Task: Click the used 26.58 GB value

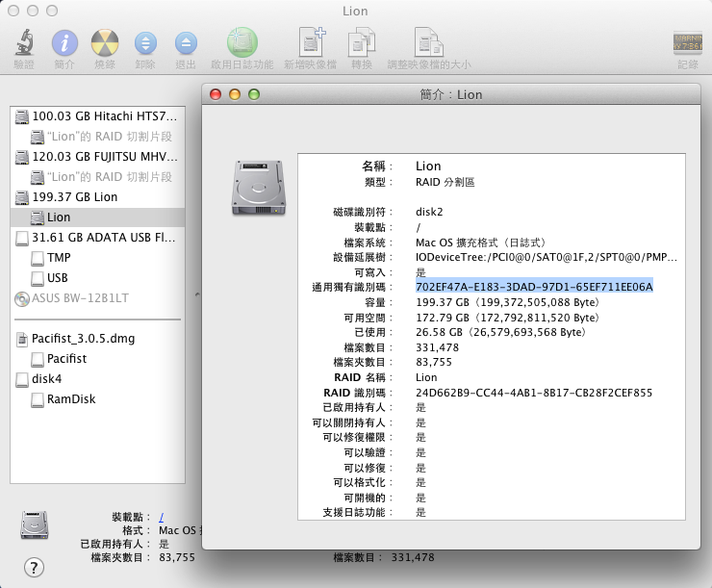Action: 500,332
